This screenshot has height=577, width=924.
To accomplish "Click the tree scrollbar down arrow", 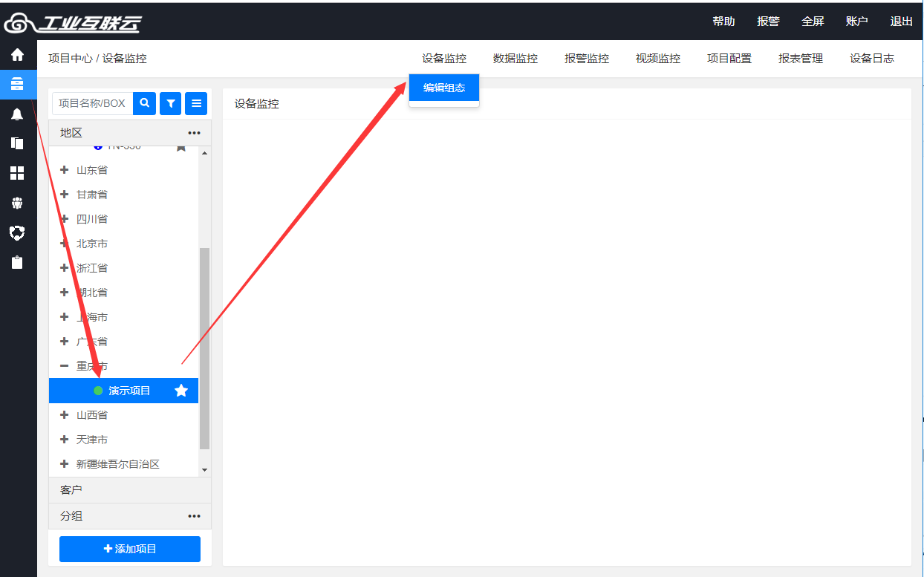I will coord(205,470).
